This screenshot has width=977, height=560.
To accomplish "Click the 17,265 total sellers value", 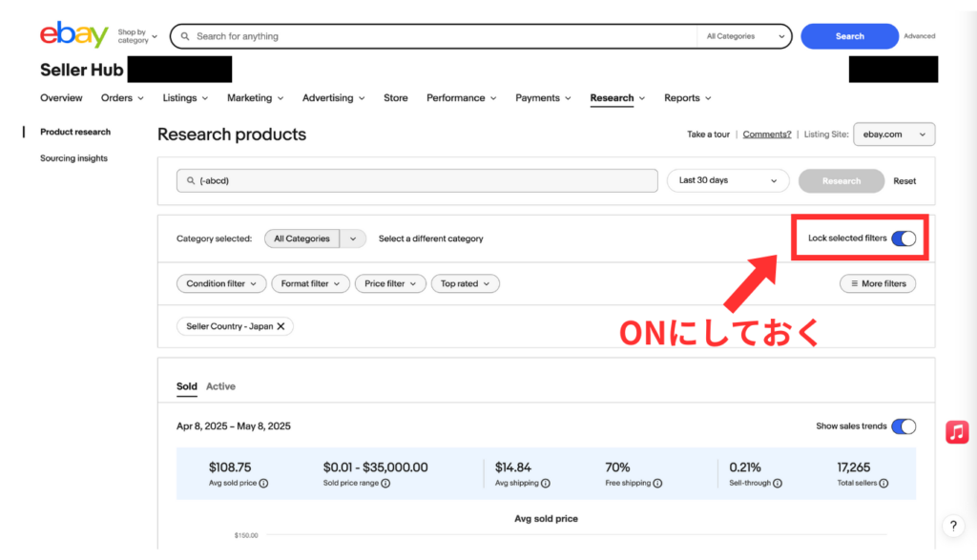I will coord(854,467).
